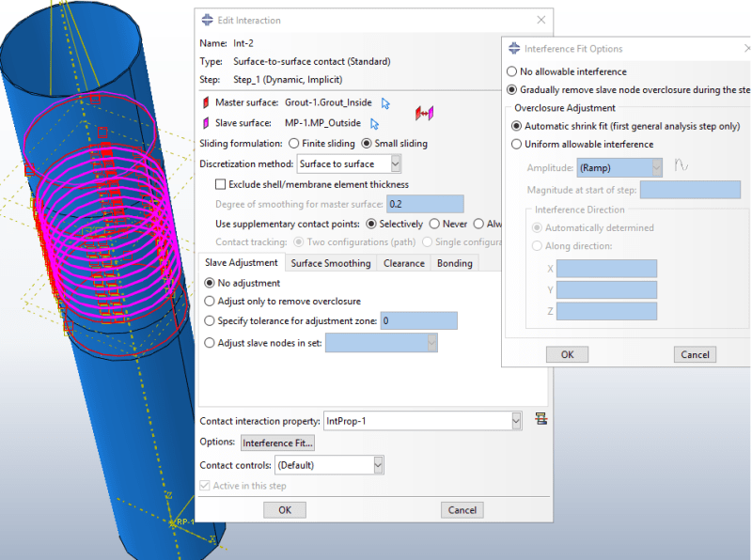Click OK in Interference Fit Options
The height and width of the screenshot is (560, 752).
point(567,354)
